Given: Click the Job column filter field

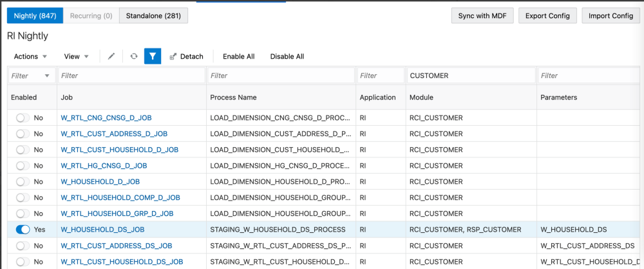Looking at the screenshot, I should [x=131, y=75].
